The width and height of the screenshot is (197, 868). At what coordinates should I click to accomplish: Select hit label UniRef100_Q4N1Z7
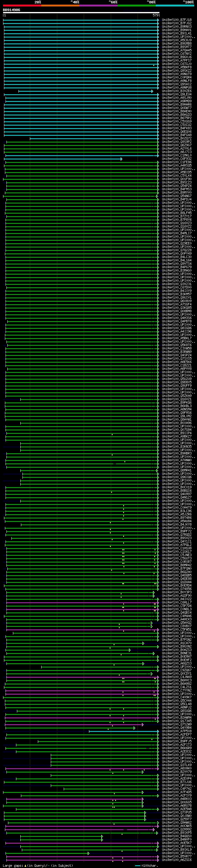(176, 497)
